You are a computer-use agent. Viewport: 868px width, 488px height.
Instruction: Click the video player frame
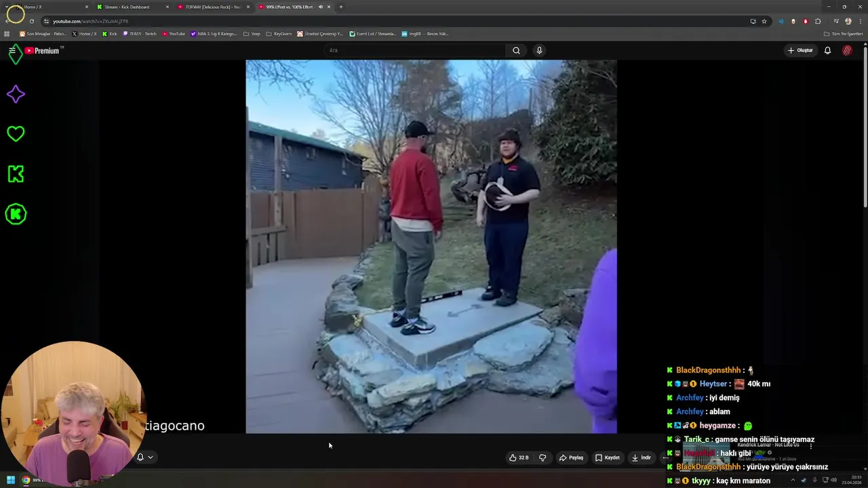coord(431,247)
